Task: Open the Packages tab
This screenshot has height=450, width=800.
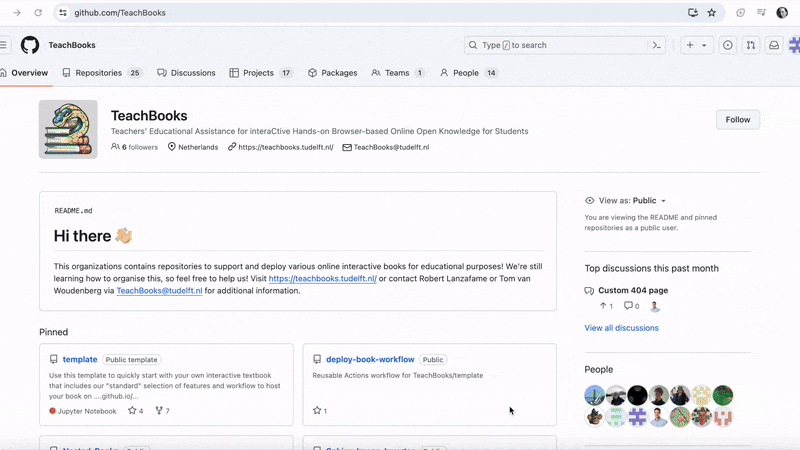Action: [333, 73]
